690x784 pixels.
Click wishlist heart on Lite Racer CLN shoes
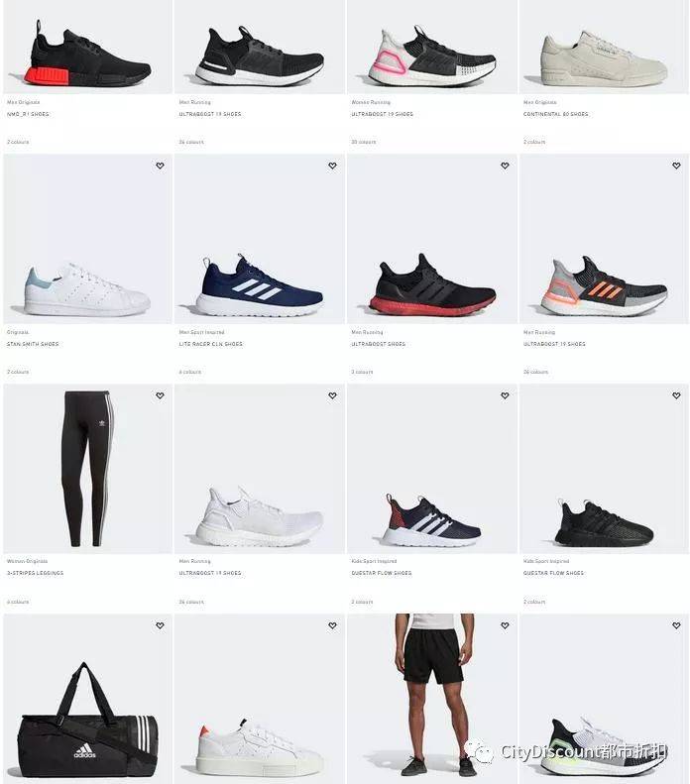pyautogui.click(x=332, y=166)
